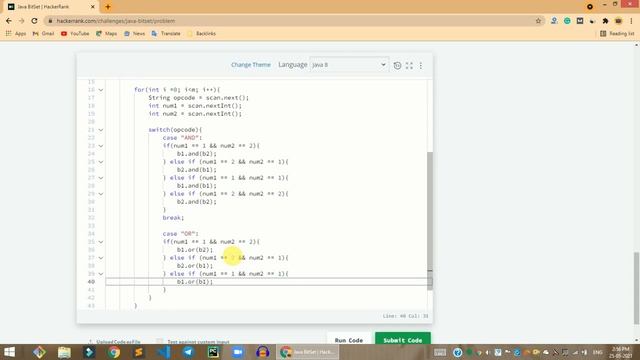Click case "AND": on line 22
Screen dimensions: 640x360
click(x=182, y=138)
